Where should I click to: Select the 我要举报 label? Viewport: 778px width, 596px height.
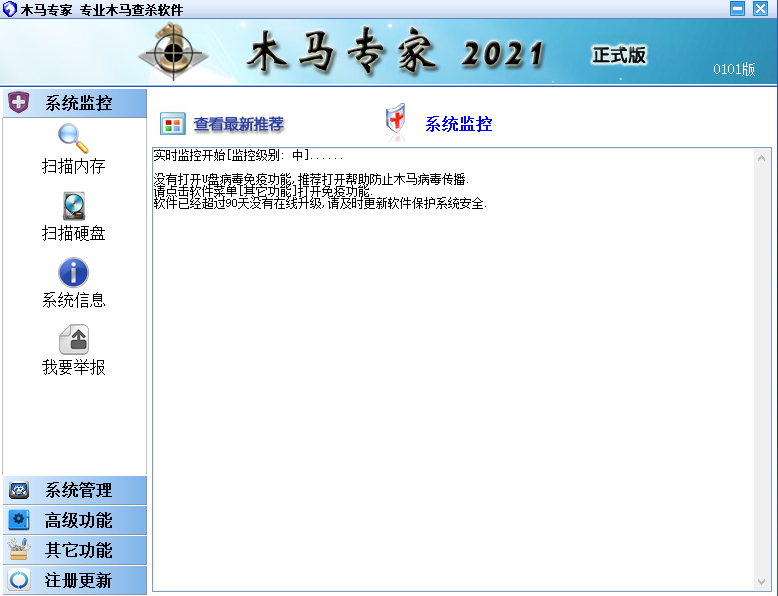[x=73, y=367]
